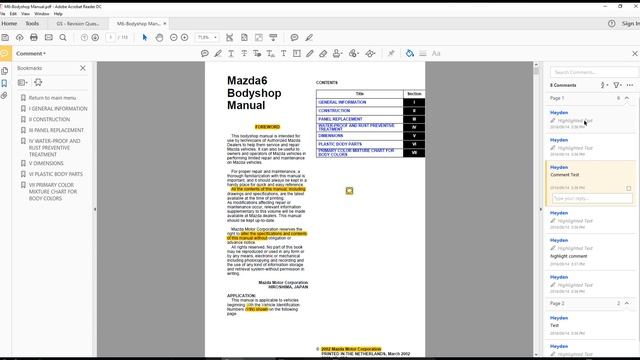
Task: Click Sign In link
Action: [631, 24]
